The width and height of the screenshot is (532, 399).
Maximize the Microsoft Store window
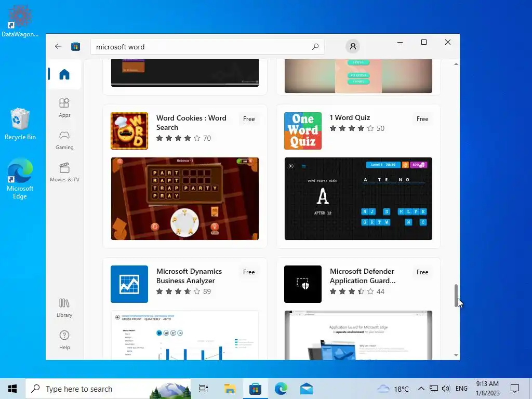[424, 42]
